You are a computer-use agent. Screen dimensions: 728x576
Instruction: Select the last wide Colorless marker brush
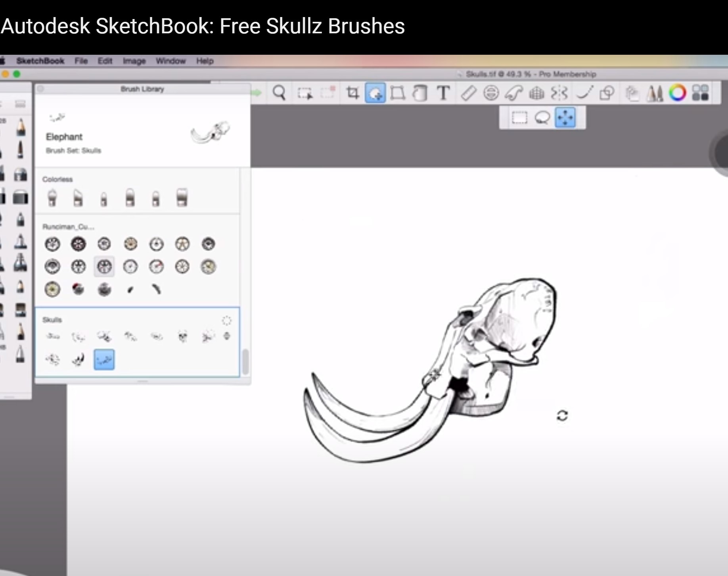coord(182,197)
